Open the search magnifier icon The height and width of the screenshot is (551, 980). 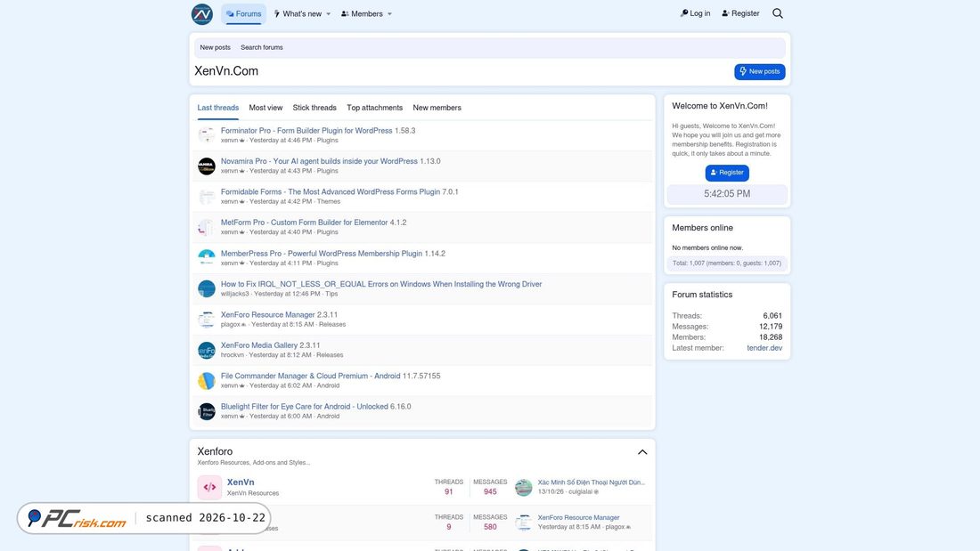pos(778,13)
